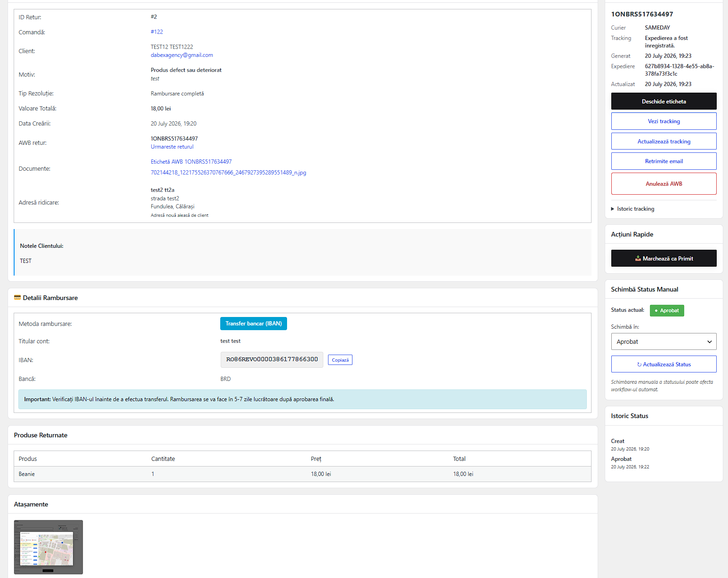728x578 pixels.
Task: Click the Transfer bancar (IBAN) badge
Action: tap(254, 324)
